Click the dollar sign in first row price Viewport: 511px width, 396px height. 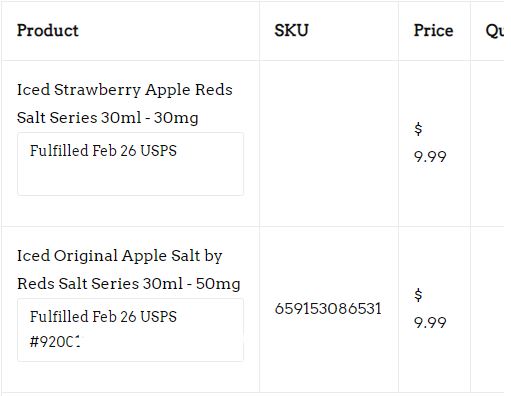tap(418, 129)
